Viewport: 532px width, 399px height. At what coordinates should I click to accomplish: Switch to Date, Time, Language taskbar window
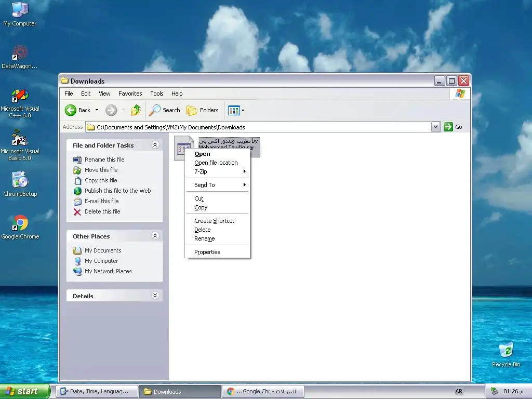pos(97,391)
